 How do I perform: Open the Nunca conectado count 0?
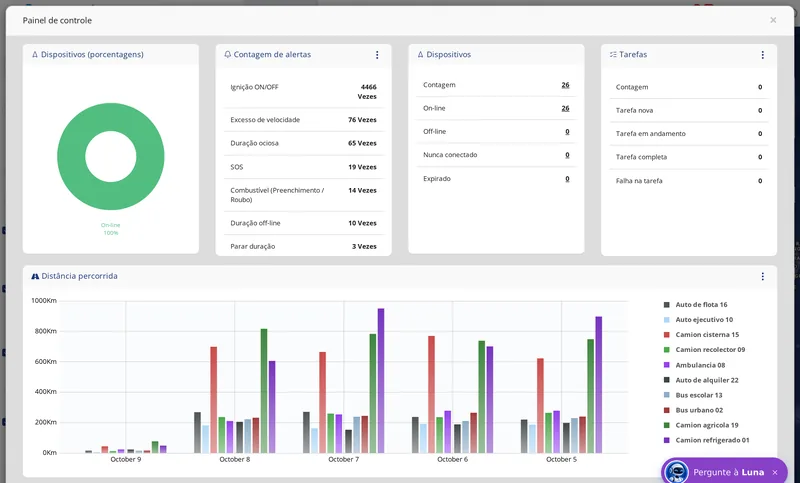[x=567, y=155]
